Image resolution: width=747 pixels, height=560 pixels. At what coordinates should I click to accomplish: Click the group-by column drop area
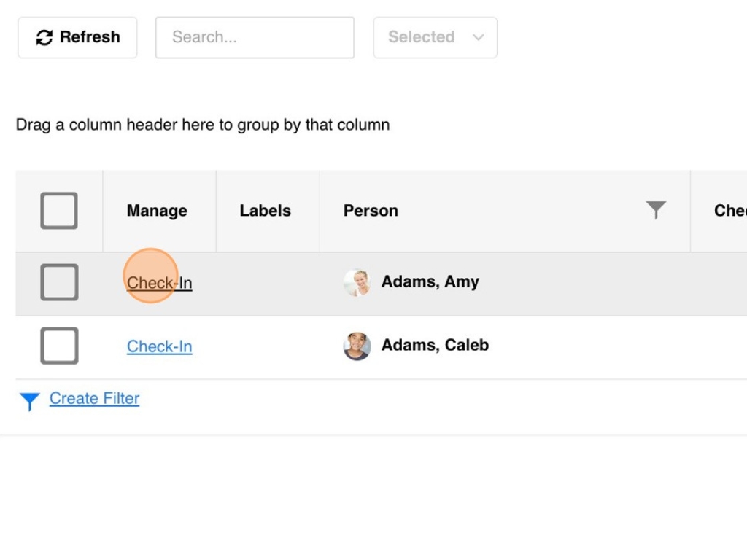coord(203,125)
